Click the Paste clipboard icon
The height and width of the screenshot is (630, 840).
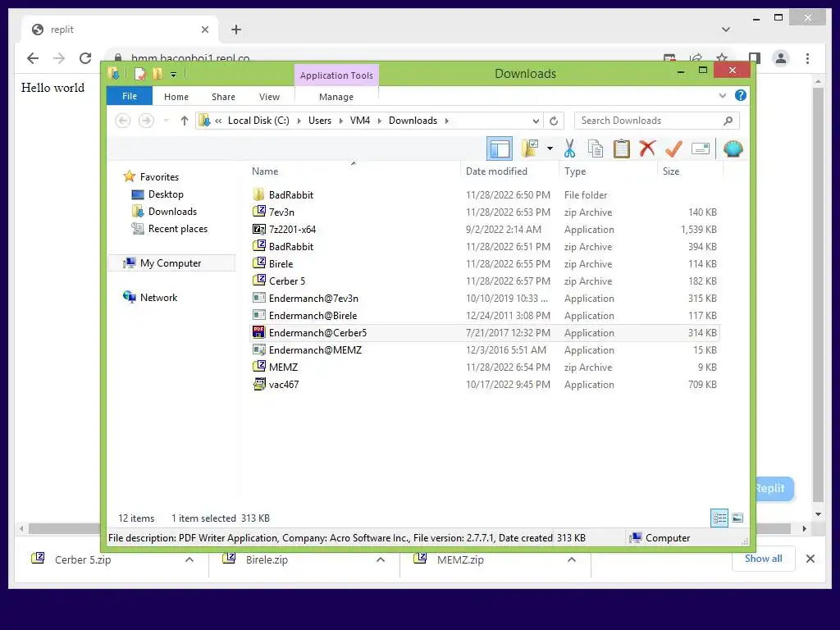click(622, 148)
